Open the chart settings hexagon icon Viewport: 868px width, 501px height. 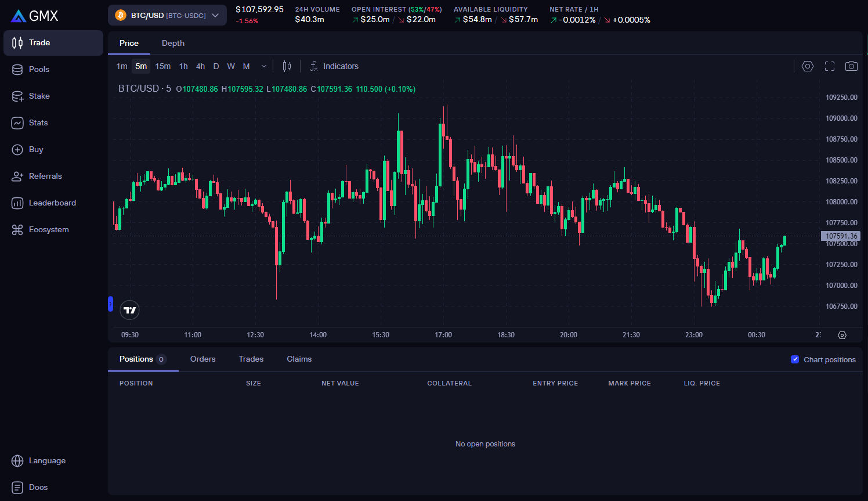click(x=807, y=66)
